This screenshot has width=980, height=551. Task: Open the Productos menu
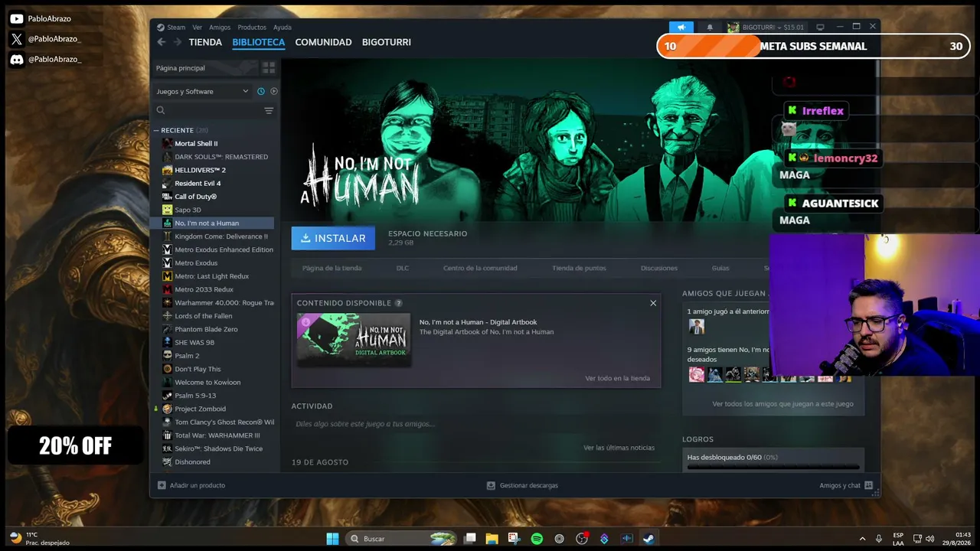click(252, 28)
